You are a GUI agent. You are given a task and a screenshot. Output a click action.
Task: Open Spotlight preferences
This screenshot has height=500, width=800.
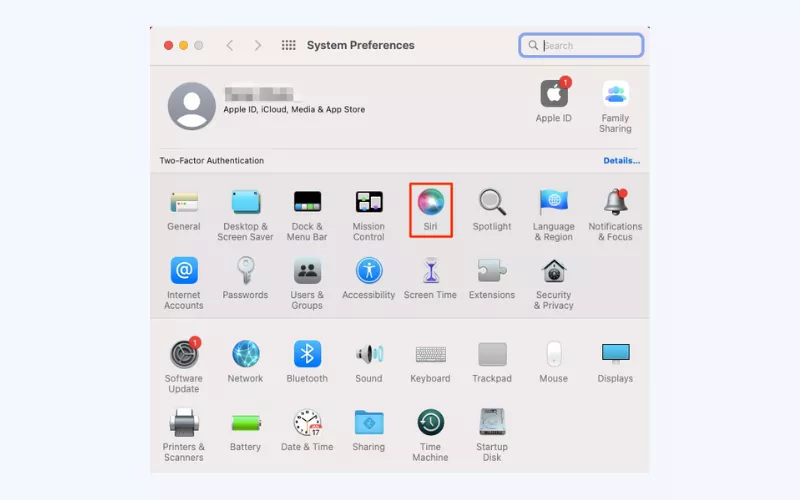click(x=492, y=210)
